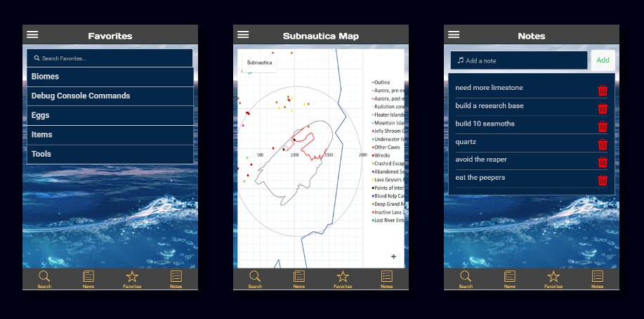The image size is (644, 319).
Task: Focus the Search Favorites input field
Action: click(x=110, y=58)
